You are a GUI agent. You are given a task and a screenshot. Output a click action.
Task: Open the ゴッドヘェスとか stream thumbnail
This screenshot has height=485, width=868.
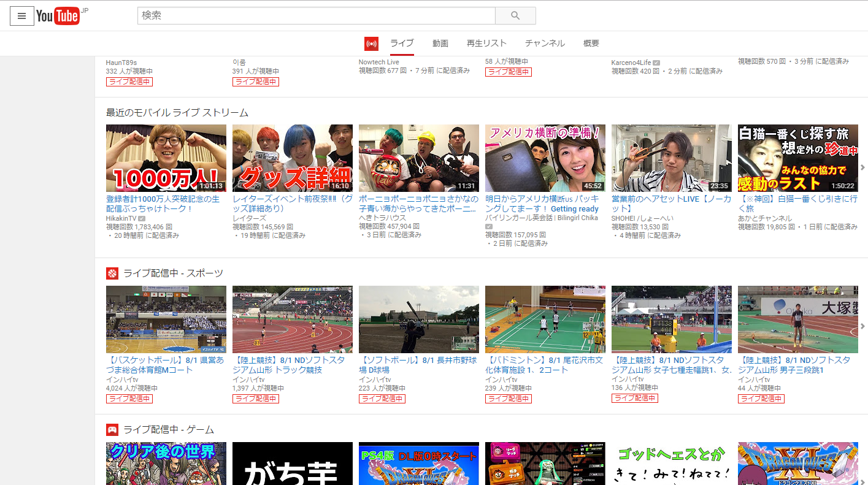(672, 464)
